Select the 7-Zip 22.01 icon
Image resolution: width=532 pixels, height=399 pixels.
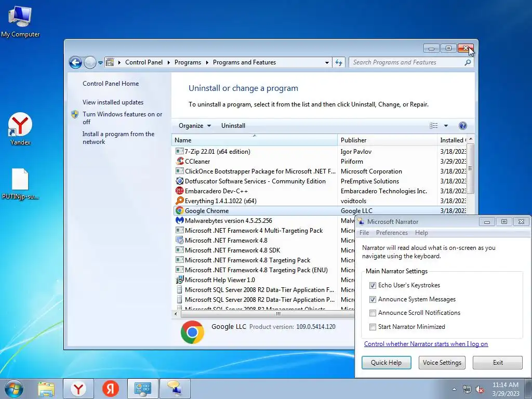click(x=179, y=151)
